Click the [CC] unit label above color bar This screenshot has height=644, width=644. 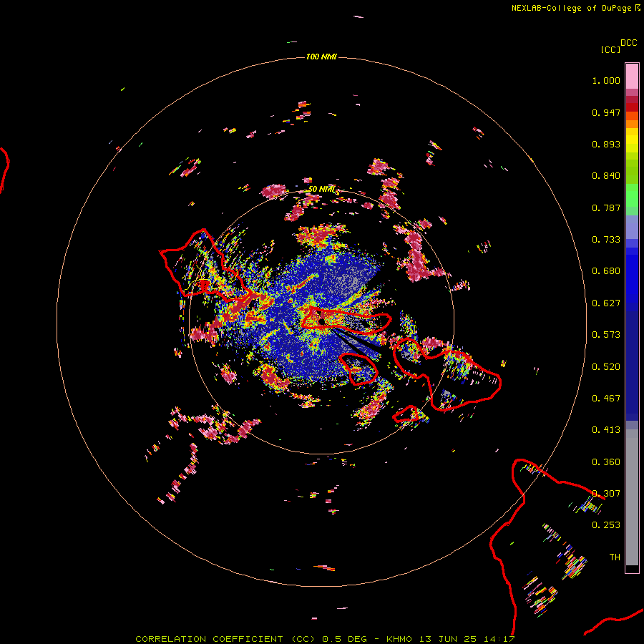[611, 49]
